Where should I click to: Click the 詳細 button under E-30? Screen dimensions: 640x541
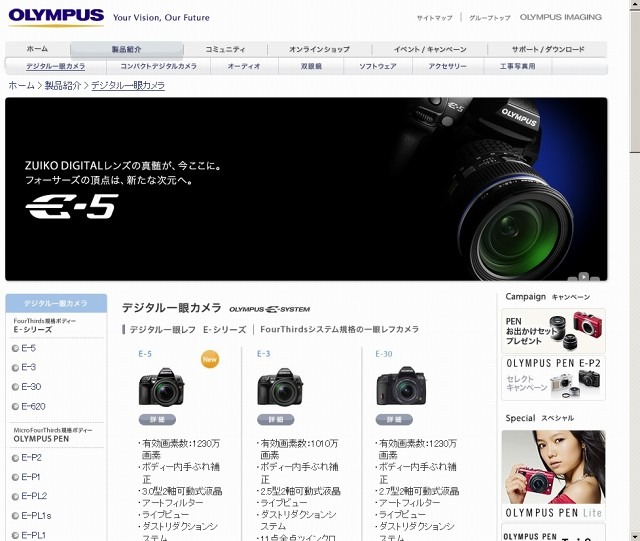coord(394,420)
